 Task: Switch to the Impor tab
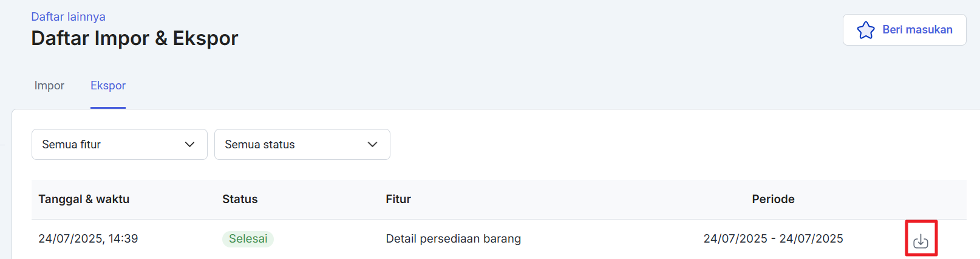coord(49,86)
